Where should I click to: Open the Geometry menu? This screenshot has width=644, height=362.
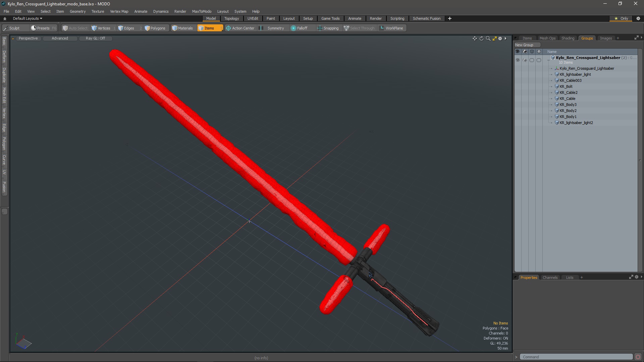[x=77, y=11]
